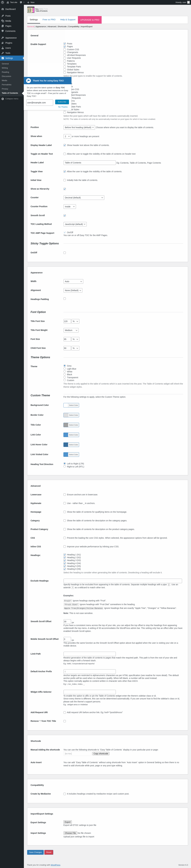Open the WordPress.org footer link
Viewport: 191px width, 868px height.
(56, 865)
